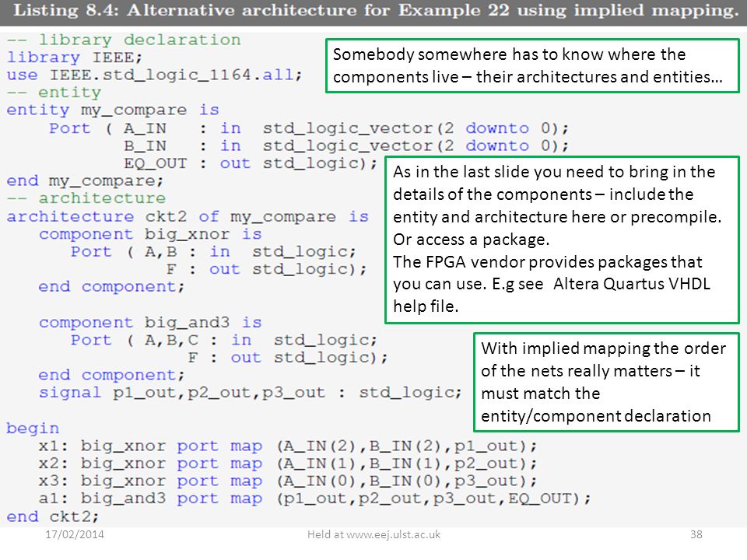Viewport: 747px width, 560px height.
Task: Click the comment '-- library declaration'
Action: [x=124, y=40]
